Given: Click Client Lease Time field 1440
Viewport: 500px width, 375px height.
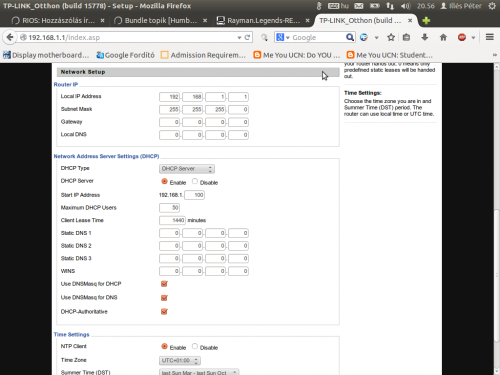Looking at the screenshot, I should tap(172, 220).
